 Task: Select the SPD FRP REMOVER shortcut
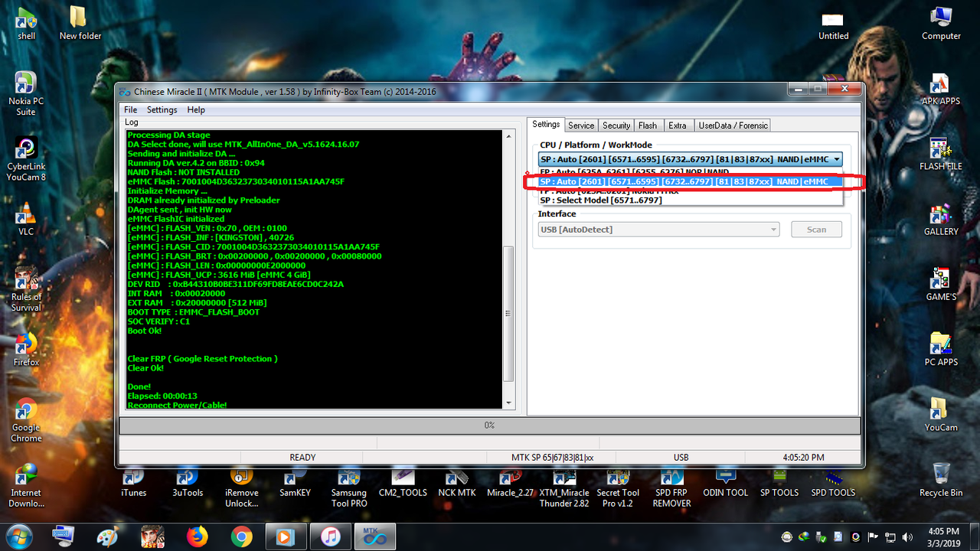pyautogui.click(x=672, y=487)
